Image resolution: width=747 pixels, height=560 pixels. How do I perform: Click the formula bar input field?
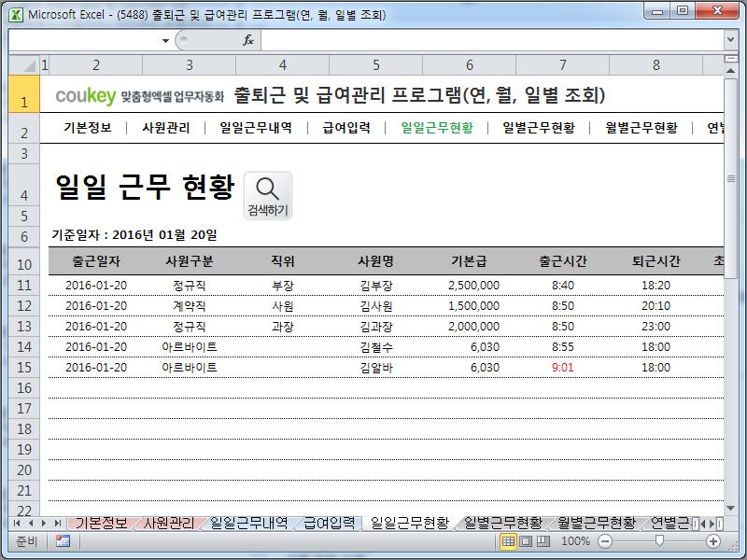click(492, 40)
